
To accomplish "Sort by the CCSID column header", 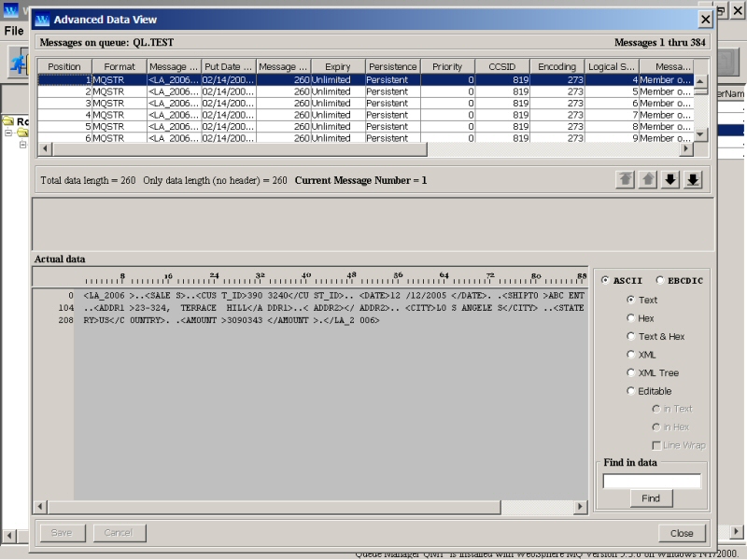I will coord(502,66).
